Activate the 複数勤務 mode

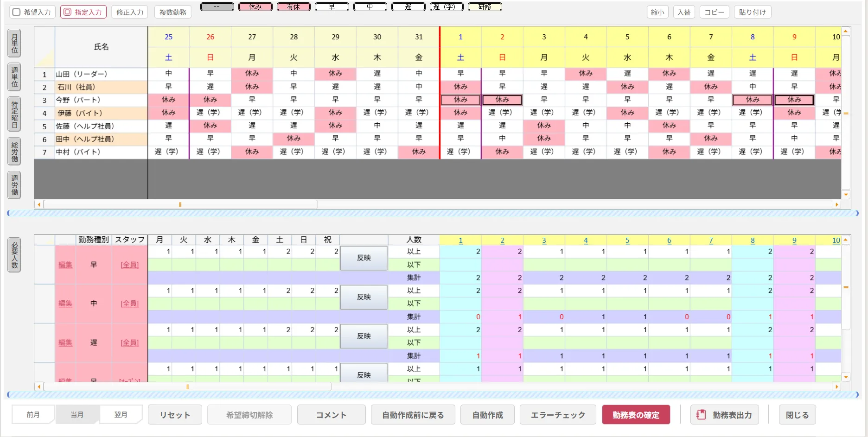[x=172, y=12]
